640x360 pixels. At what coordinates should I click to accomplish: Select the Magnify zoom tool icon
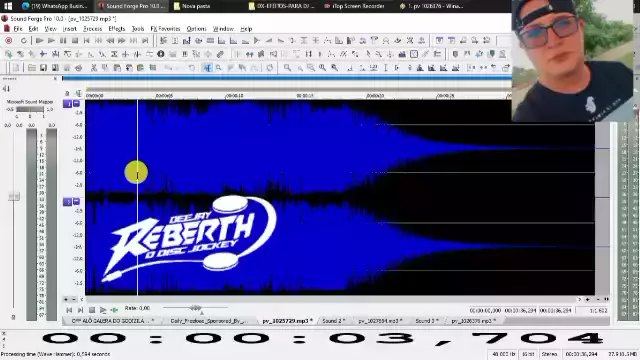(x=219, y=68)
